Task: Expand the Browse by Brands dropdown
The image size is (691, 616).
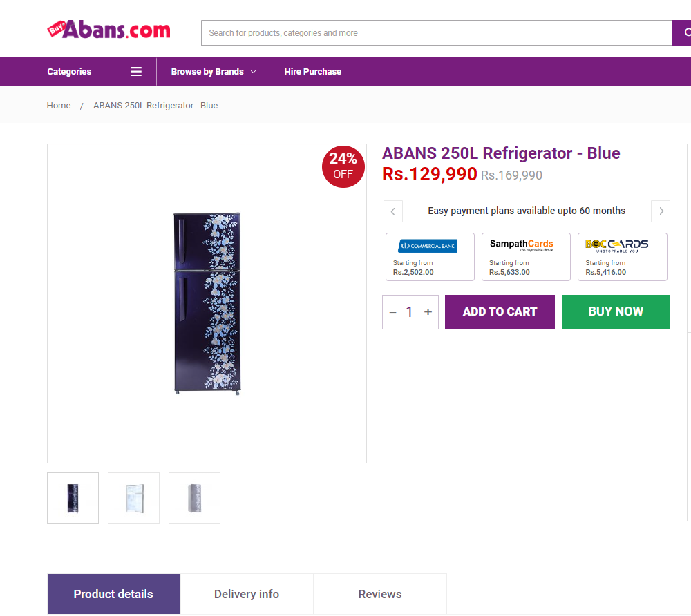Action: (x=214, y=71)
